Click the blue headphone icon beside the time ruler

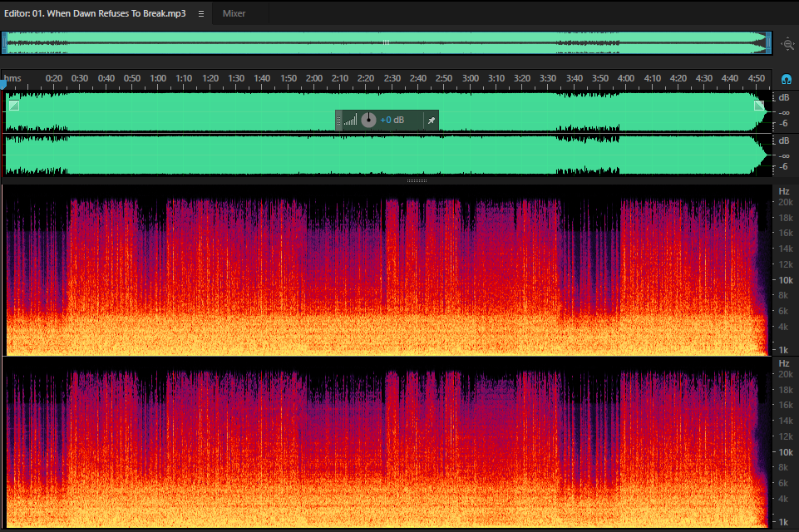pos(787,80)
